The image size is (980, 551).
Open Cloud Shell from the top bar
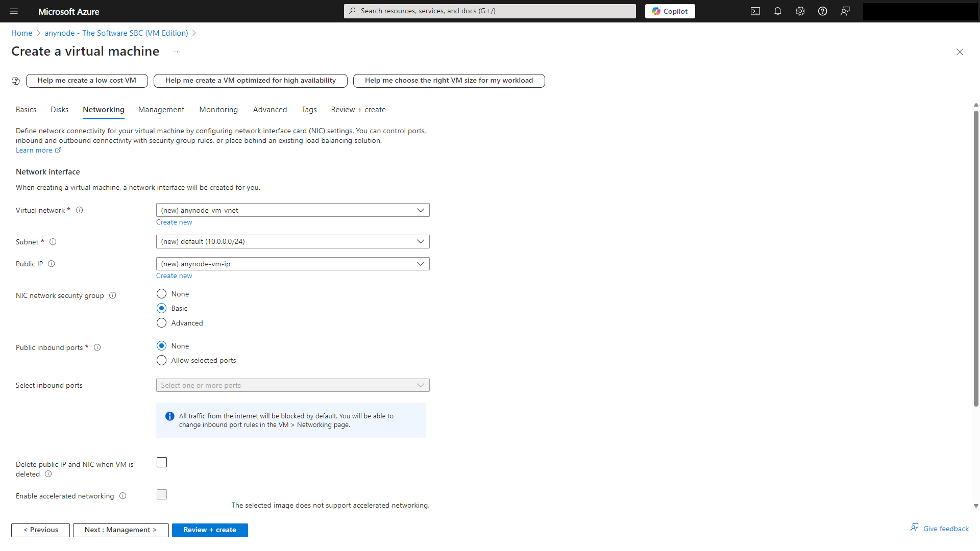pyautogui.click(x=755, y=11)
